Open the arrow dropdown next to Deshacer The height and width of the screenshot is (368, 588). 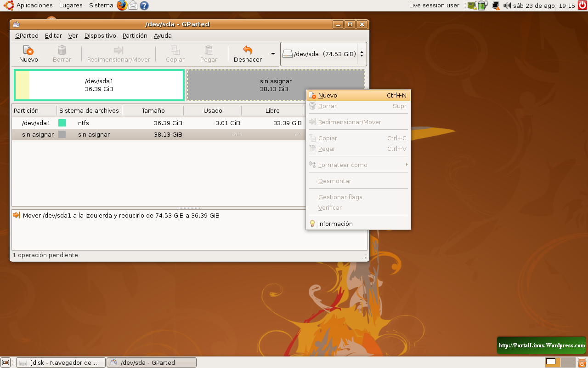tap(273, 54)
